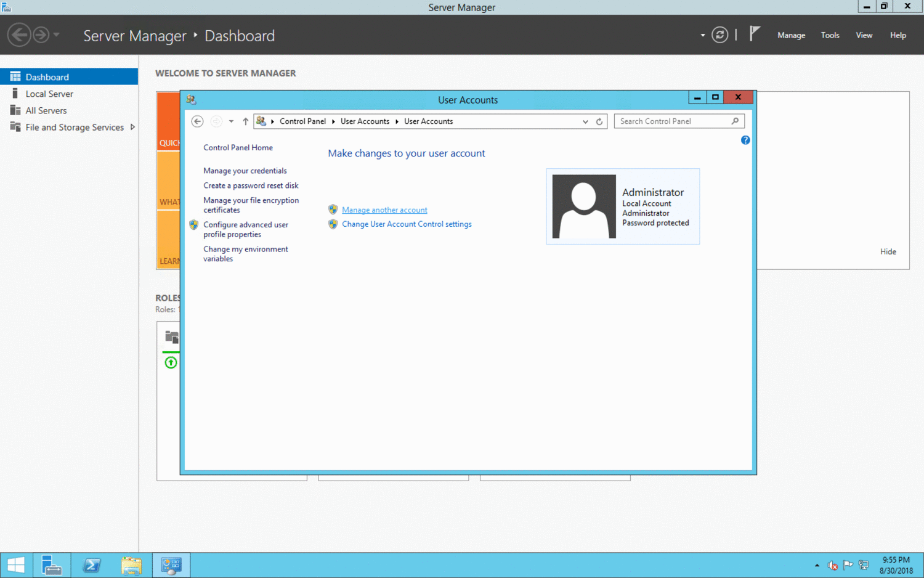Open address bar previous locations dropdown
This screenshot has height=578, width=924.
pos(585,121)
